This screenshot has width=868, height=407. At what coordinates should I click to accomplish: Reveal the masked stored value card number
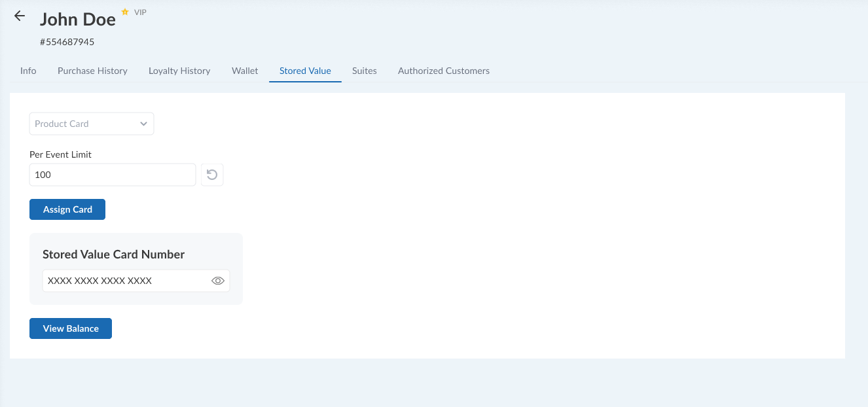218,281
